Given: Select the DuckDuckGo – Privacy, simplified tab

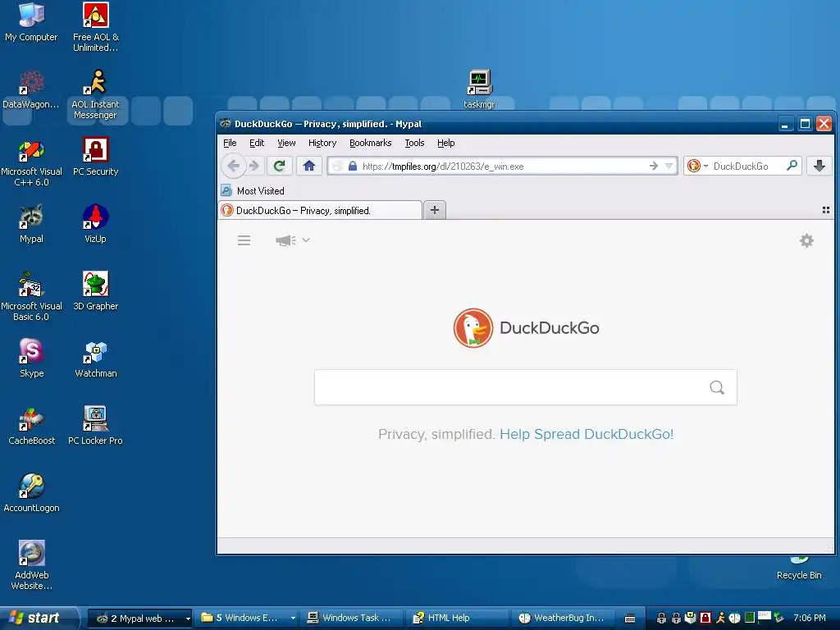Looking at the screenshot, I should pyautogui.click(x=321, y=211).
